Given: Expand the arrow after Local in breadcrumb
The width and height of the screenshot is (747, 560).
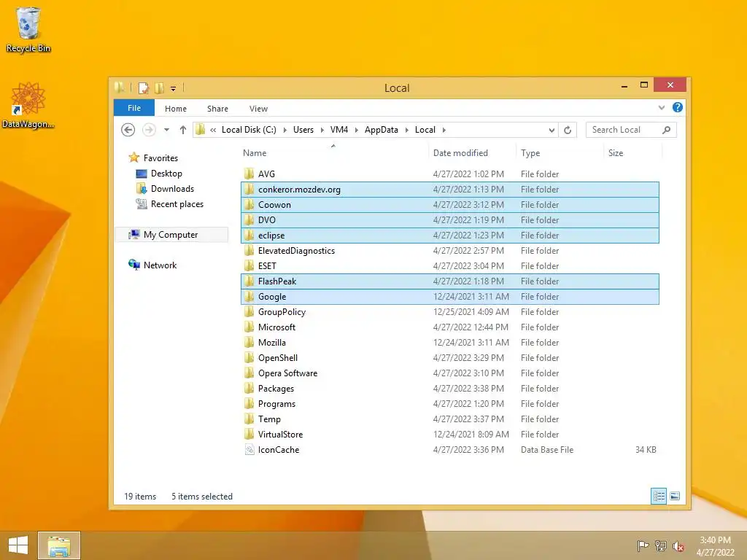Looking at the screenshot, I should [x=444, y=130].
